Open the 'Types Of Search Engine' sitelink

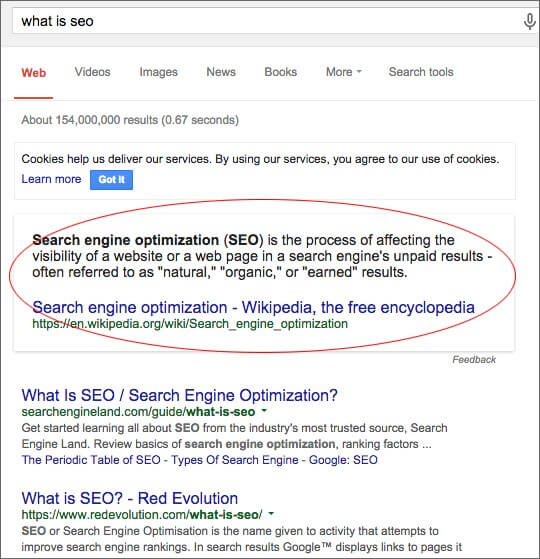[235, 460]
